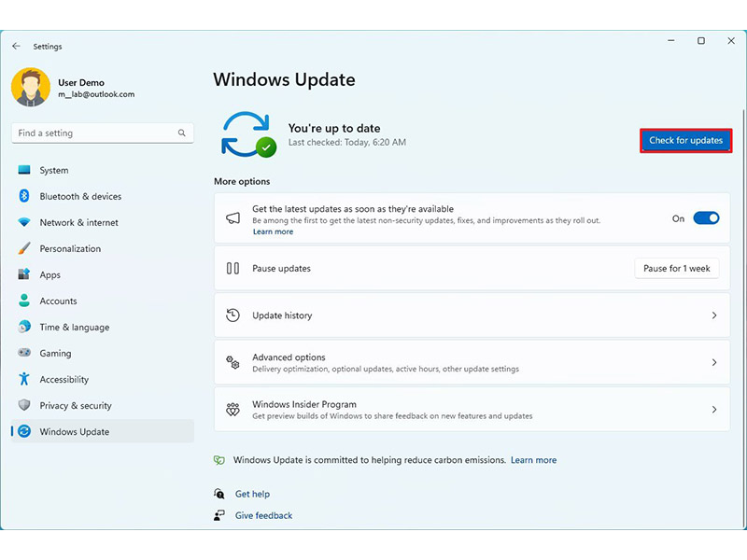This screenshot has height=560, width=747.
Task: Click the Pause updates label
Action: click(282, 269)
